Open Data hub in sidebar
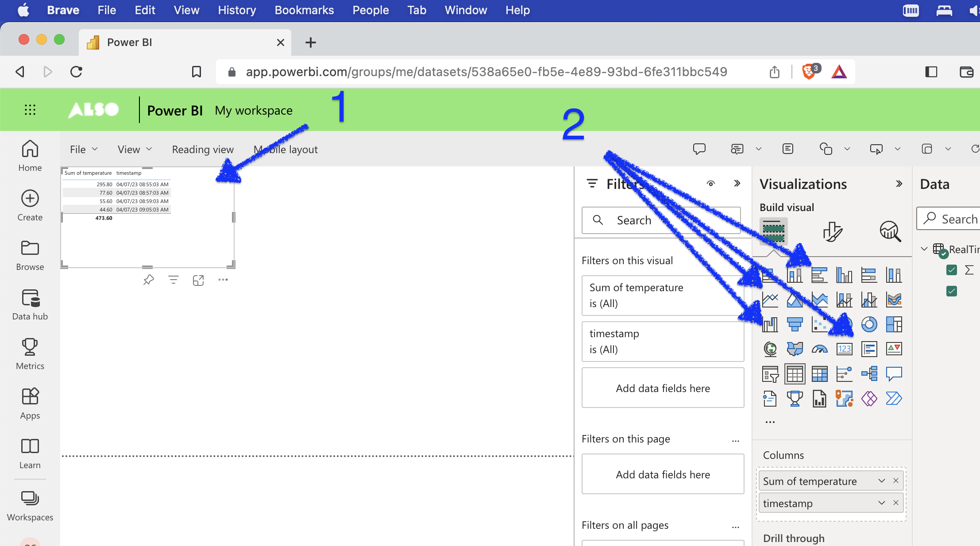Screen dimensions: 980x546 [30, 304]
